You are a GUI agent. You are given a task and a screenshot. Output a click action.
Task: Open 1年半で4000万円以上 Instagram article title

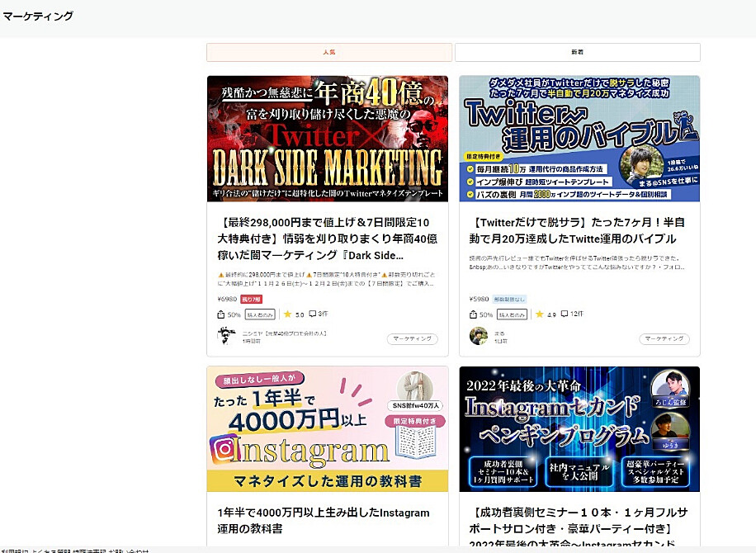tap(323, 521)
